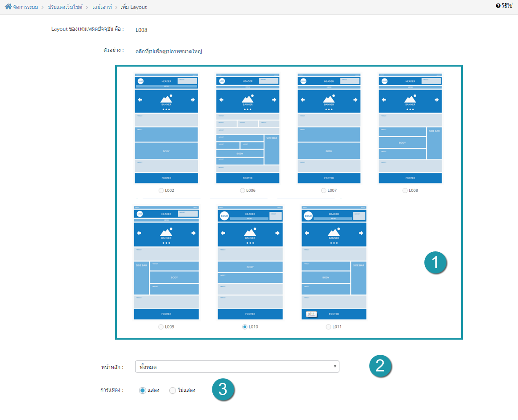Go to ปรับแต่งเว็บไซต์ breadcrumb link

[65, 7]
